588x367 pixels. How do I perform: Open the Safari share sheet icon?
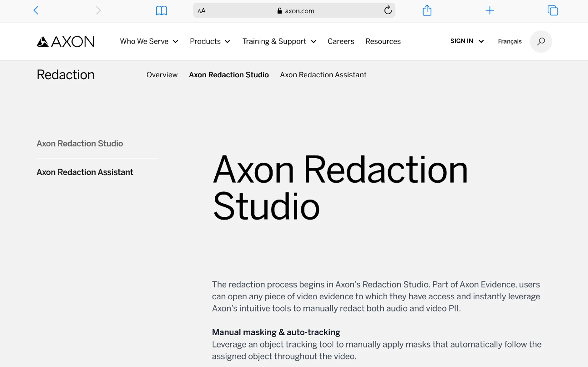point(427,10)
